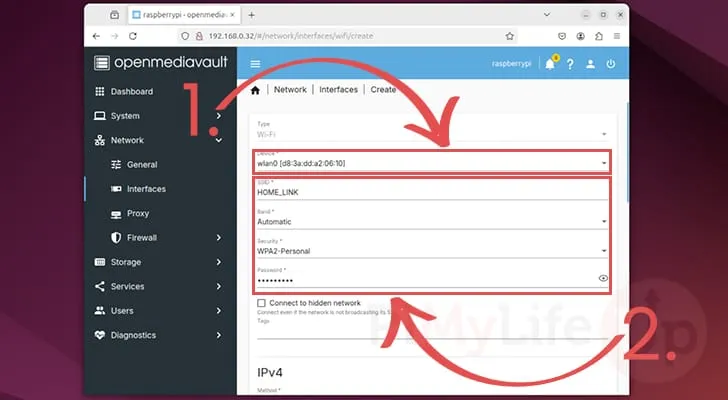Screen dimensions: 728x400
Task: Expand the Services sidebar menu
Action: [x=158, y=286]
